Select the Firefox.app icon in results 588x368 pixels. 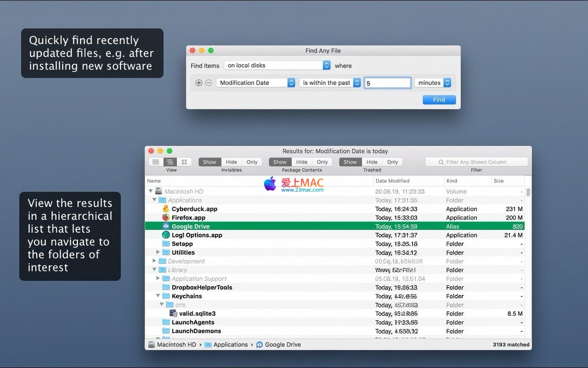pyautogui.click(x=166, y=217)
